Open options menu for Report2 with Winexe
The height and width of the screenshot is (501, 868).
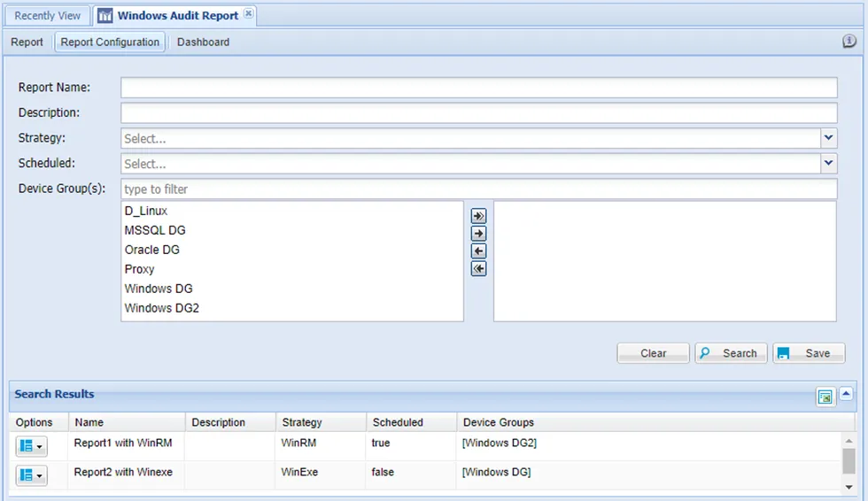click(31, 475)
